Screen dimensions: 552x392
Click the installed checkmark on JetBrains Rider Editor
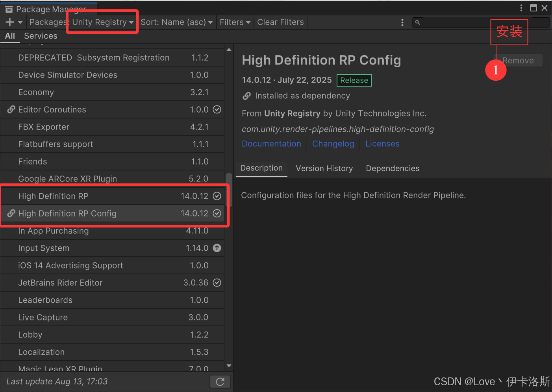tap(217, 283)
